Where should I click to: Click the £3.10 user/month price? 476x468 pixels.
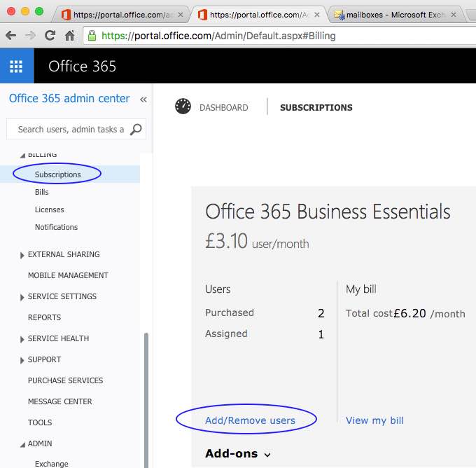pyautogui.click(x=257, y=241)
